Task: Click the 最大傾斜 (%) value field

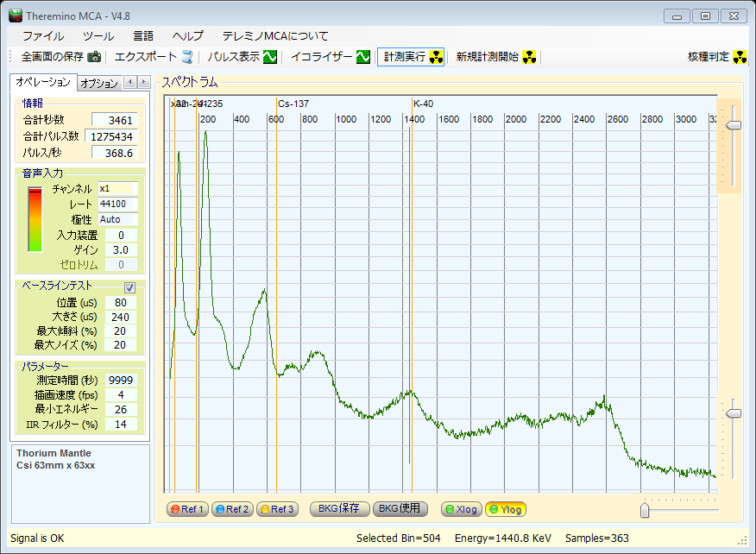Action: click(x=121, y=331)
